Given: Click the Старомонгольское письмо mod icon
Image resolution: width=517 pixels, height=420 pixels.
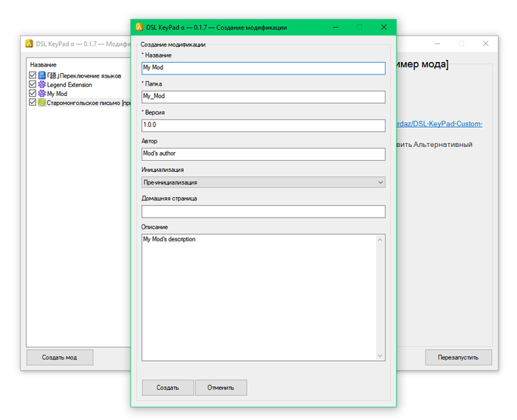Looking at the screenshot, I should coord(42,103).
